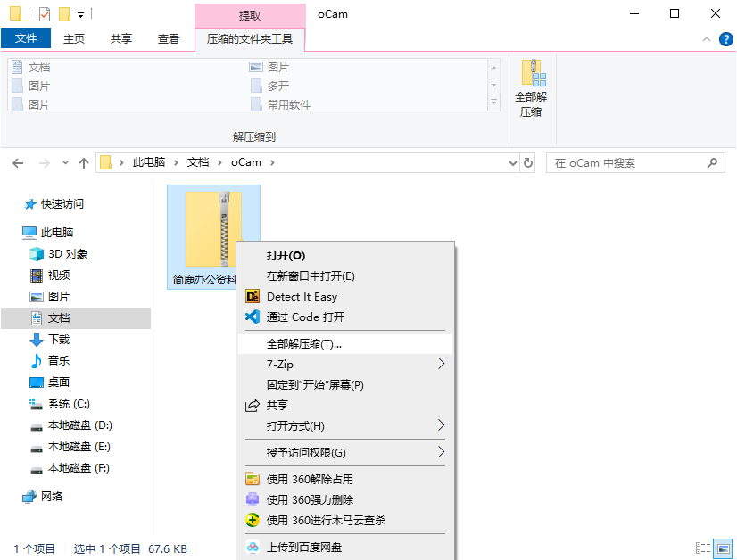Click the 全部解压缩 extract-all ribbon icon
The height and width of the screenshot is (560, 737).
[533, 86]
